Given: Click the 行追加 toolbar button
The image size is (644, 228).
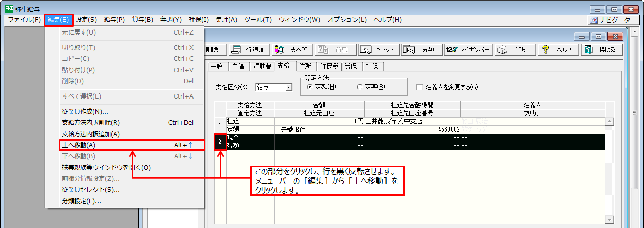Looking at the screenshot, I should tap(248, 50).
